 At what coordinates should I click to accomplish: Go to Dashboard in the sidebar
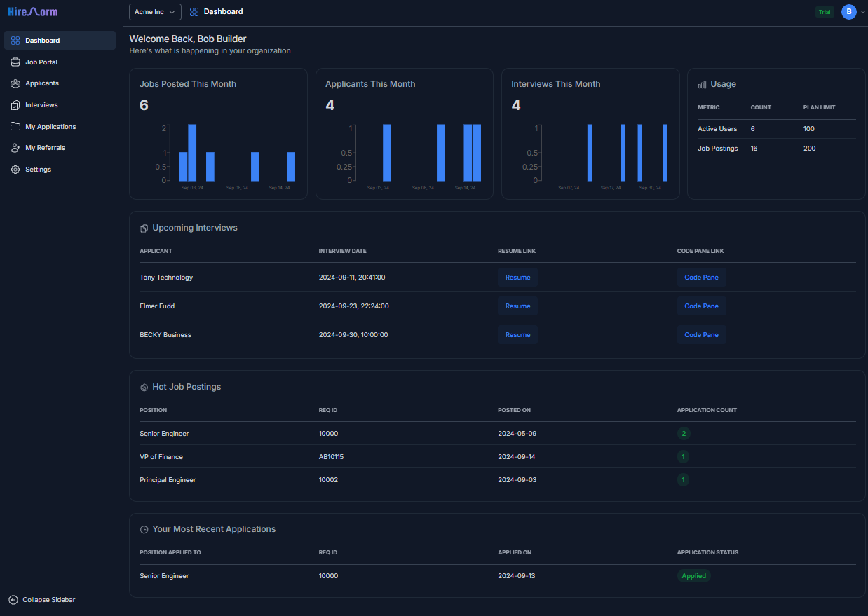pyautogui.click(x=60, y=41)
